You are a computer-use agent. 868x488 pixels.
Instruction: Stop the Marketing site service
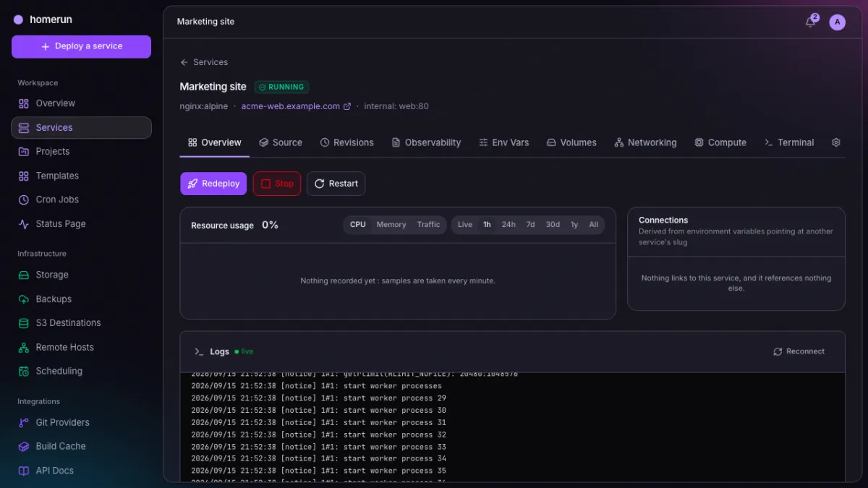tap(277, 184)
